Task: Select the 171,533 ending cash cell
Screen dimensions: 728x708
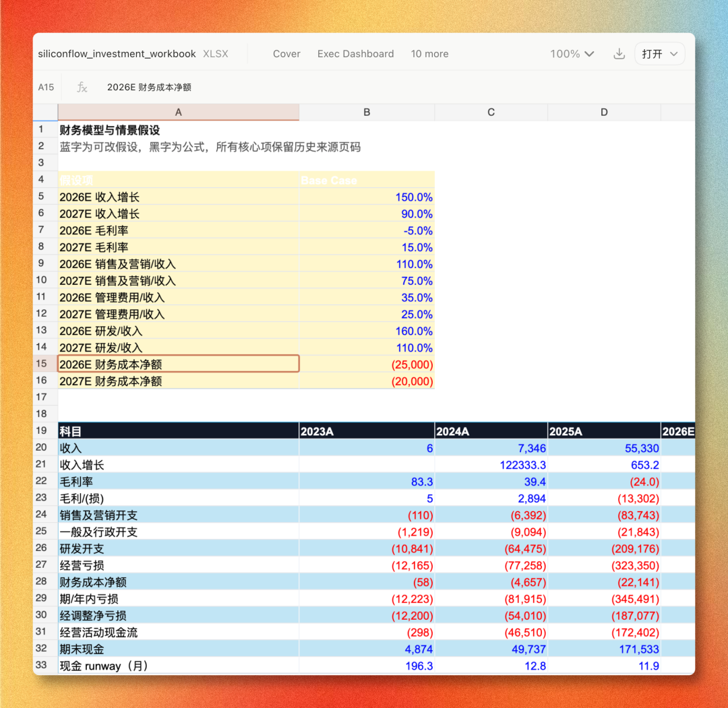Action: 604,649
